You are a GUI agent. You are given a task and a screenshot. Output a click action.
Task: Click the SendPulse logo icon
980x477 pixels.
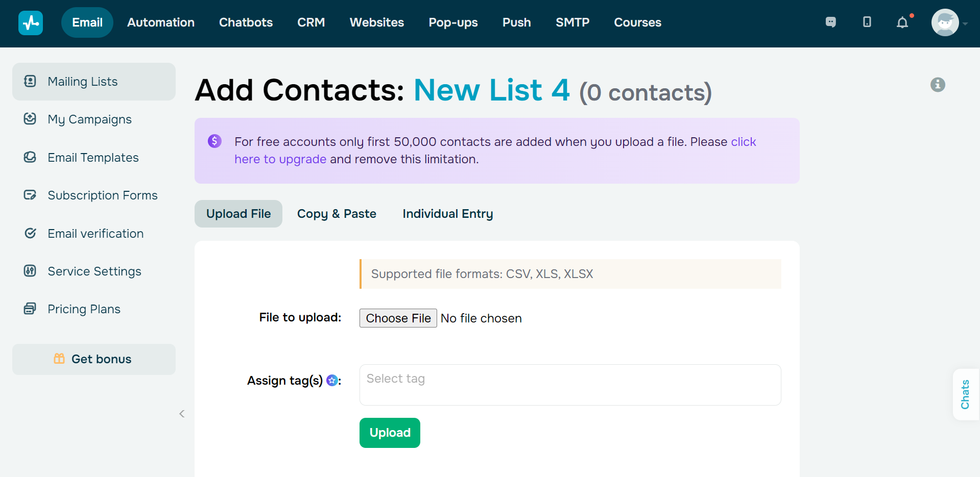[x=31, y=22]
